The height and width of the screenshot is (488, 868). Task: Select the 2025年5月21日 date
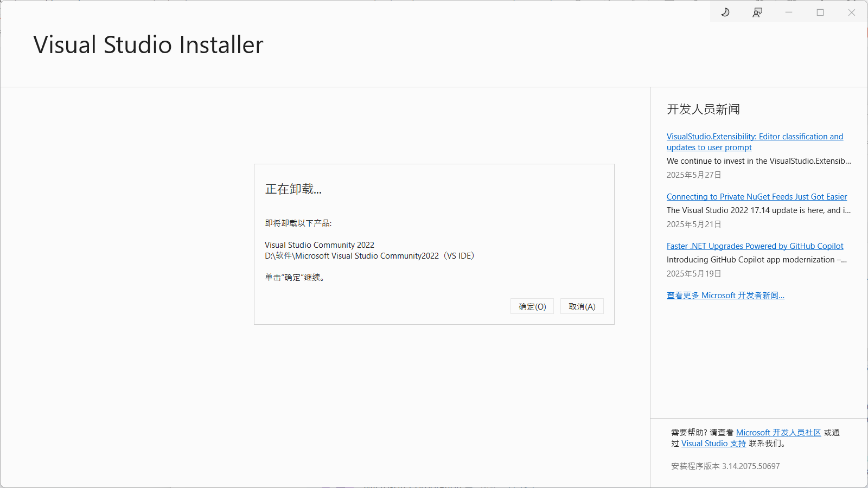pyautogui.click(x=694, y=224)
